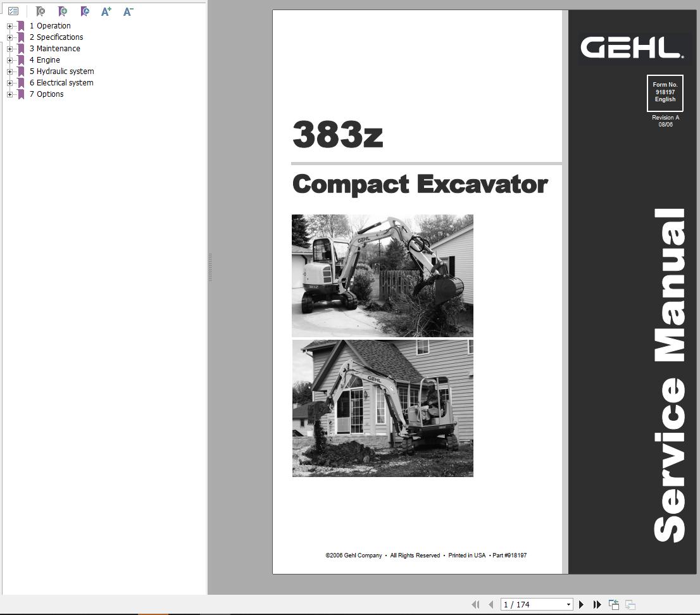Expand the 1 Operation bookmark
Viewport: 700px width, 615px height.
click(10, 27)
